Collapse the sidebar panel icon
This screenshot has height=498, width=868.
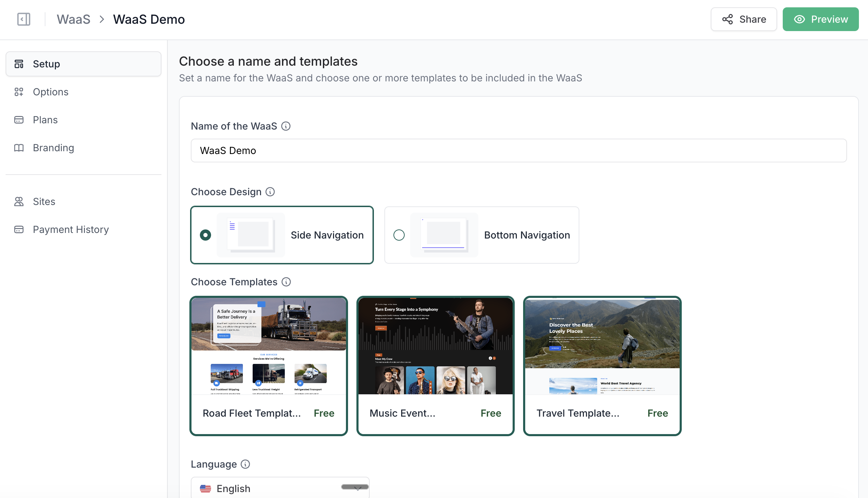pos(24,19)
